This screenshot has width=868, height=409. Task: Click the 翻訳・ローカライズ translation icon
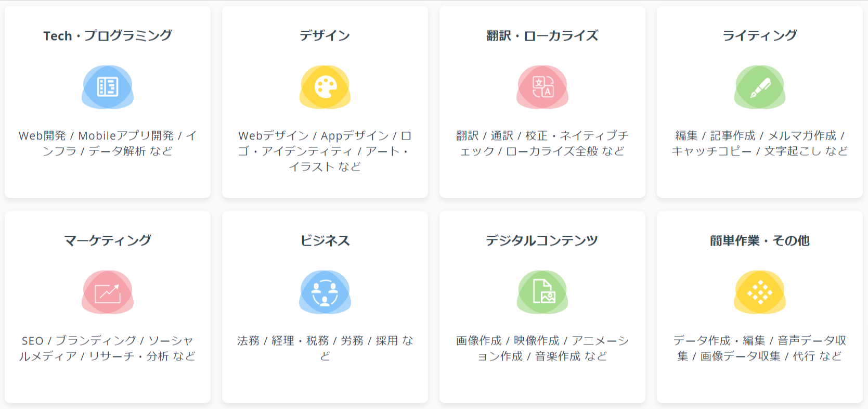(542, 87)
